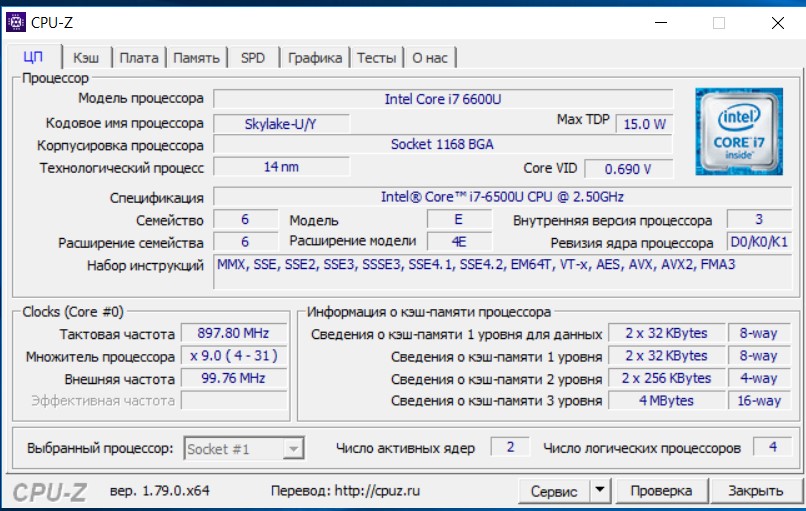Click the Модель value E
The width and height of the screenshot is (806, 511).
coord(459,220)
